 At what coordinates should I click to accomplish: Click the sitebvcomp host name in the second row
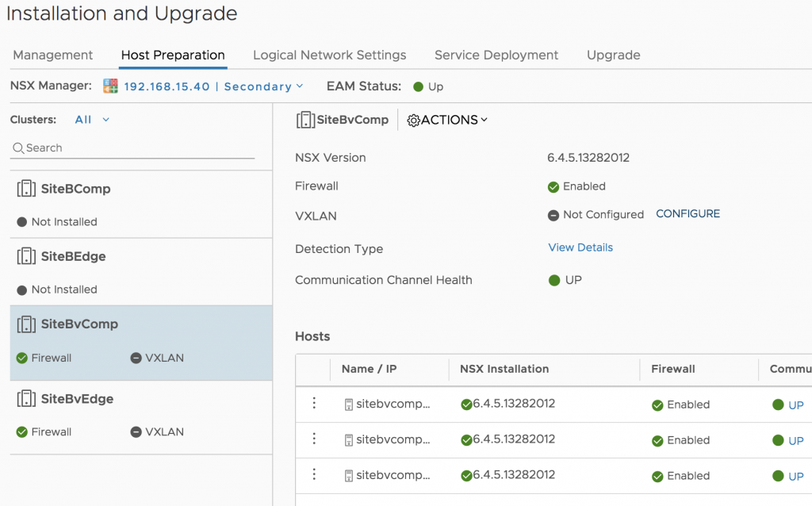[393, 439]
